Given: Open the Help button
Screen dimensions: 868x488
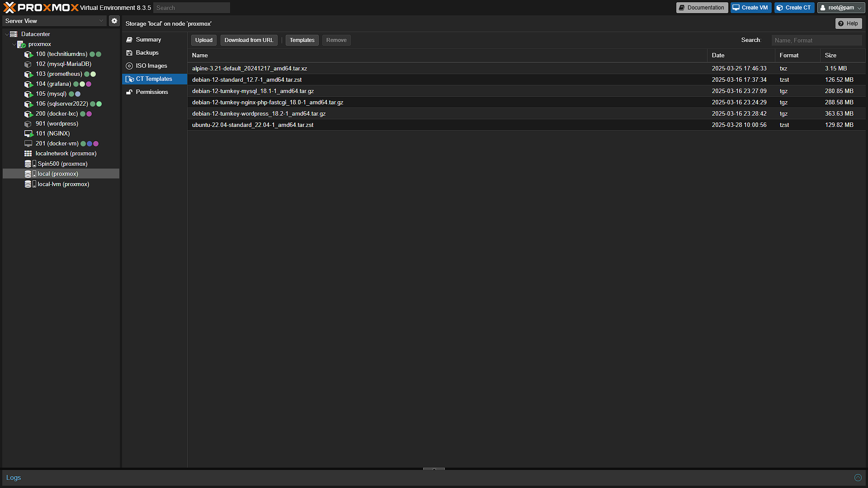Looking at the screenshot, I should [x=849, y=23].
